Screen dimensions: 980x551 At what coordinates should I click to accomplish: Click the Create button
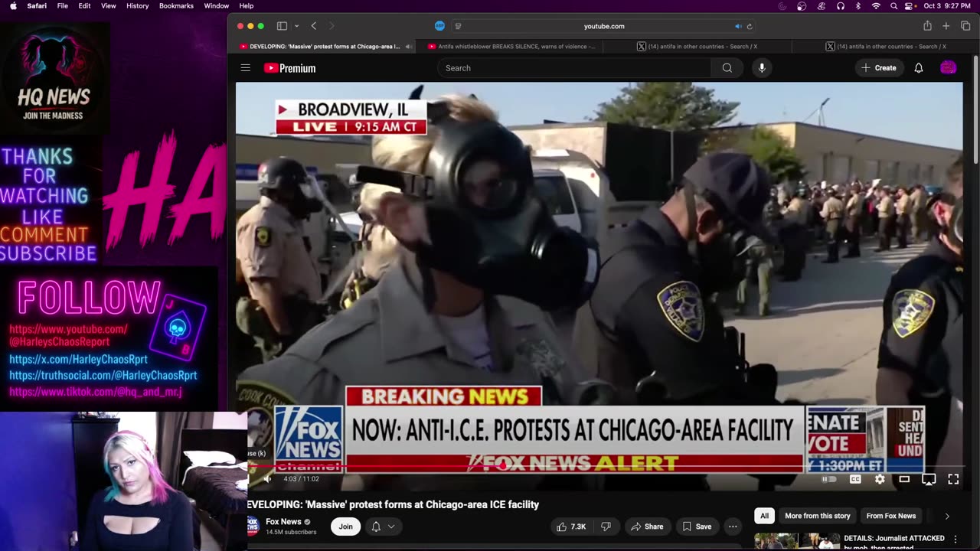[x=878, y=68]
